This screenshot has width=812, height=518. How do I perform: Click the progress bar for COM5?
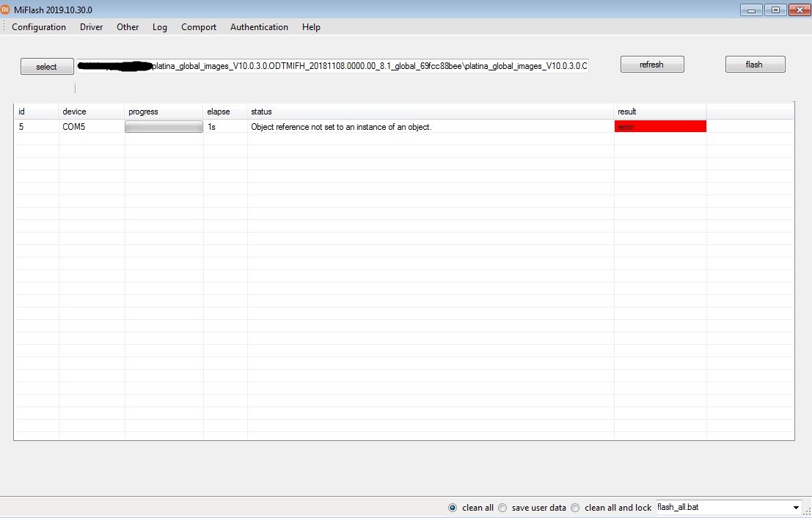[164, 127]
